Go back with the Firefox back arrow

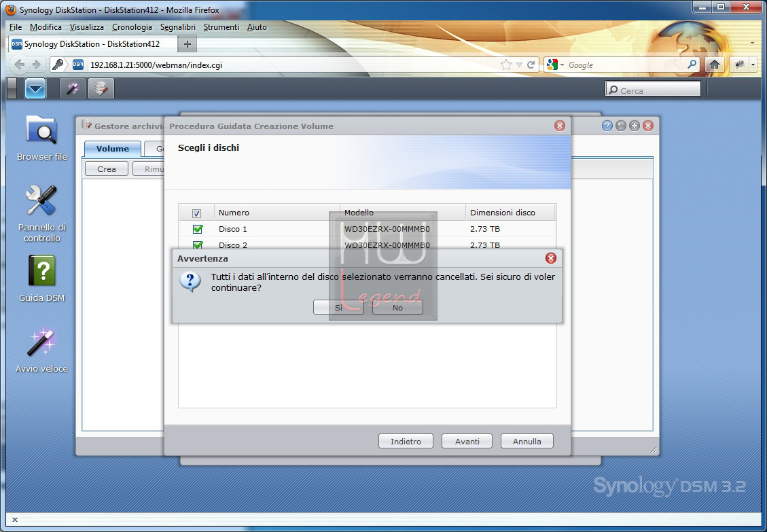[19, 65]
